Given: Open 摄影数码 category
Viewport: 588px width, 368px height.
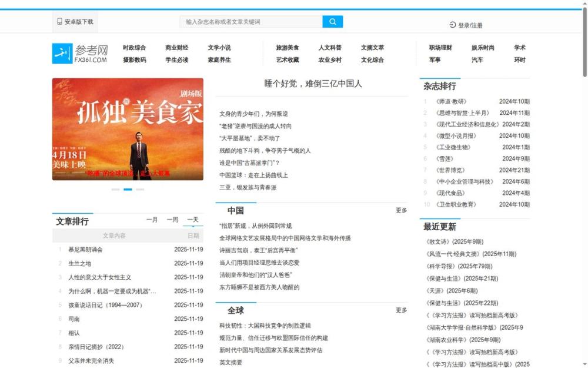Looking at the screenshot, I should [x=134, y=59].
